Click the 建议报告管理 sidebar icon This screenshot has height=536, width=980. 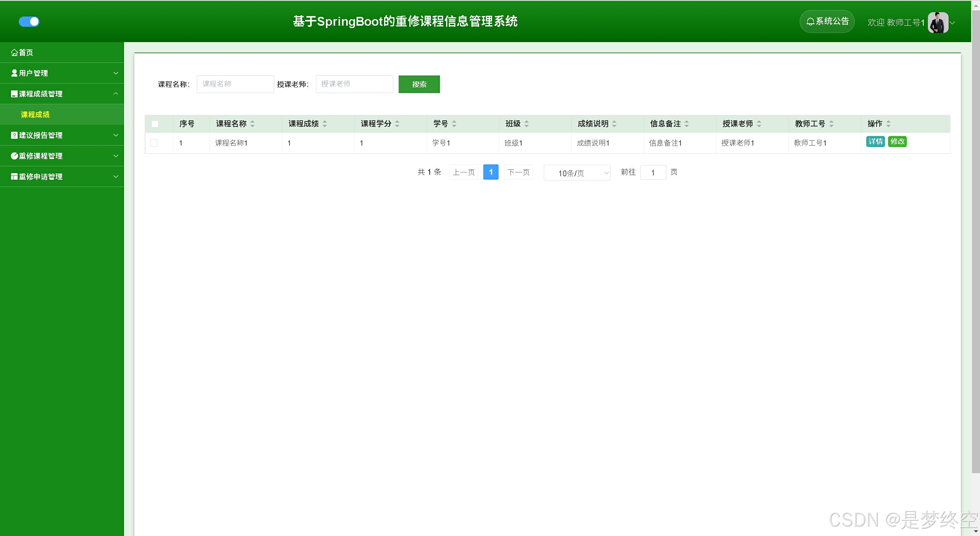(15, 135)
